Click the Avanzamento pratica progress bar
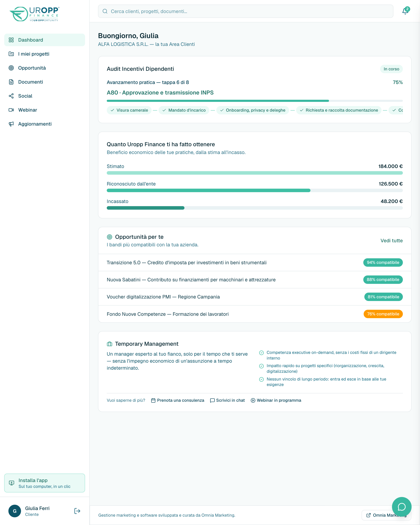Viewport: 420px width, 525px height. point(255,101)
